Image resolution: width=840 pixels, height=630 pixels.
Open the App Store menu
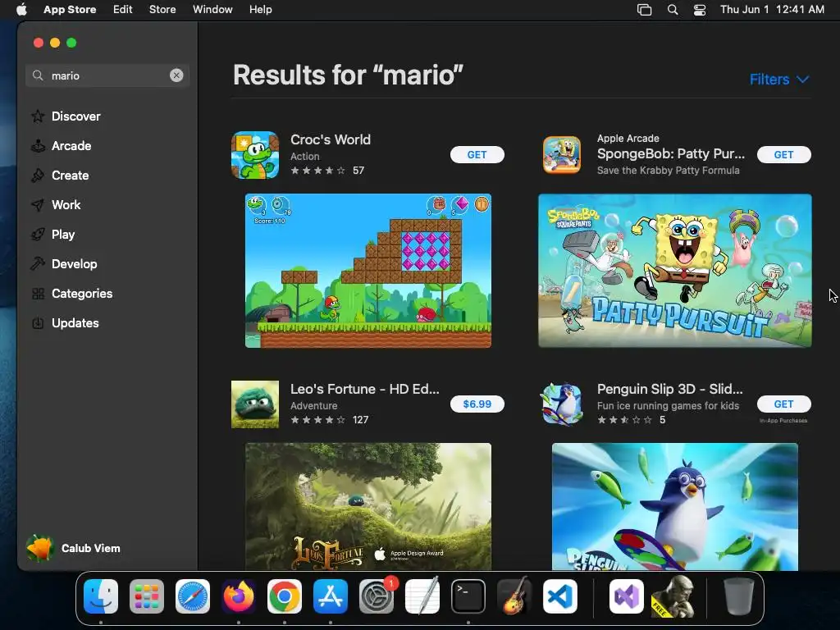click(70, 10)
